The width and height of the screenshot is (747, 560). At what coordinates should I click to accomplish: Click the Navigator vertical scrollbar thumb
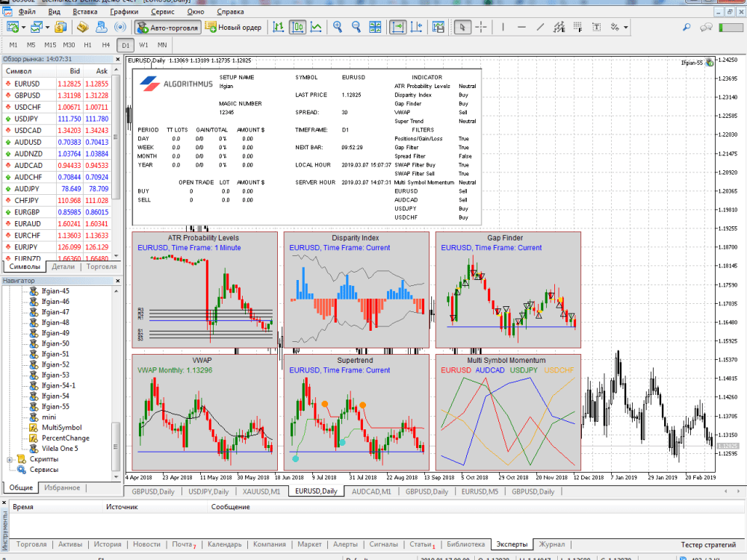click(116, 447)
